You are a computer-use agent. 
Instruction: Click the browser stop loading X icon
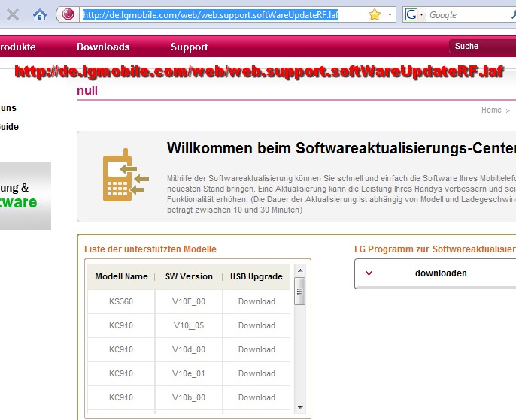click(x=13, y=15)
